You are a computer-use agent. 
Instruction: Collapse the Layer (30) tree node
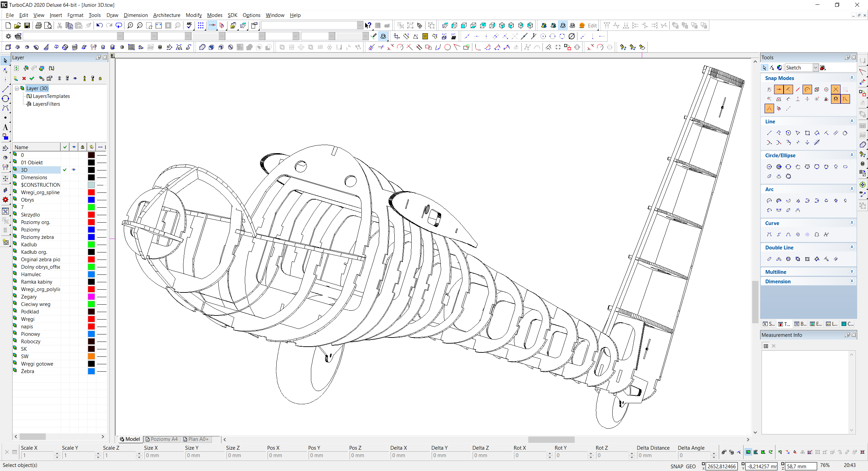pos(17,88)
